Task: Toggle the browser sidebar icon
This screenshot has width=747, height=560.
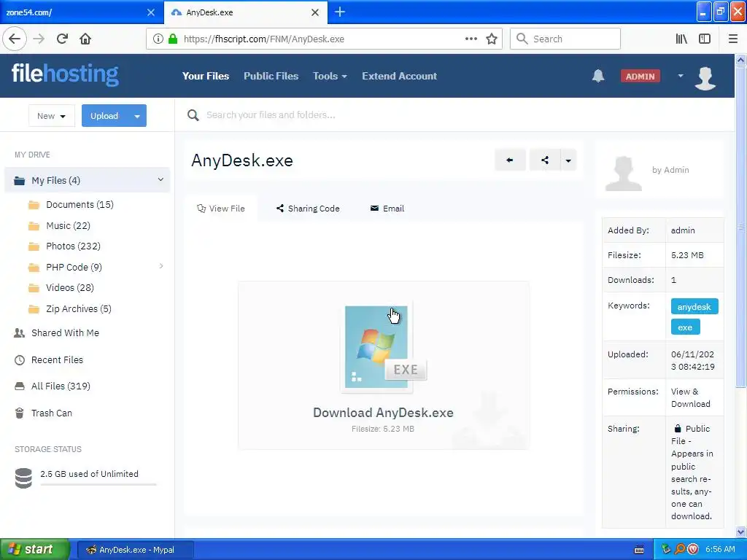Action: click(x=705, y=39)
